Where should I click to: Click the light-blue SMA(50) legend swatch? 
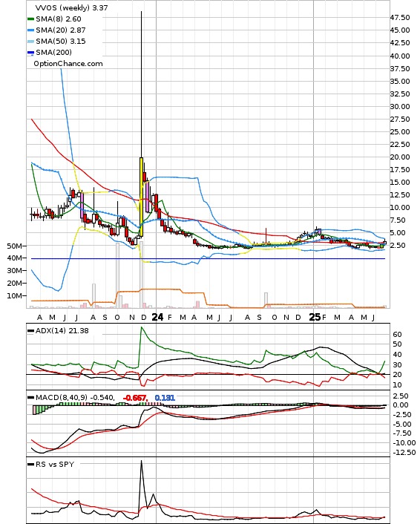coord(30,42)
